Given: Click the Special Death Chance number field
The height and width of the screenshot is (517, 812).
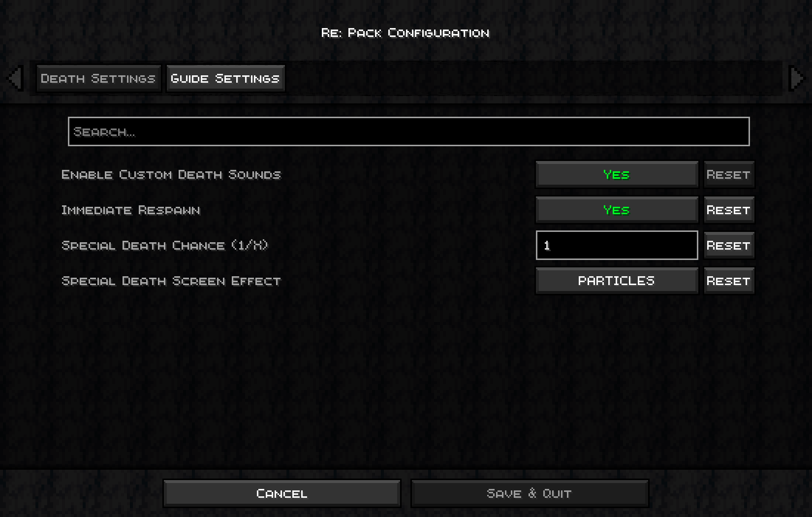Looking at the screenshot, I should point(617,245).
